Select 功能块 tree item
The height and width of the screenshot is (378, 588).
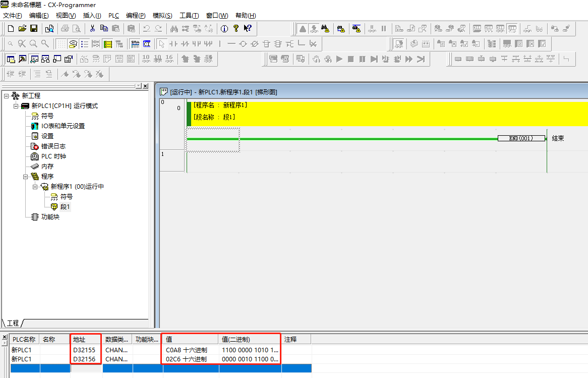pos(50,217)
